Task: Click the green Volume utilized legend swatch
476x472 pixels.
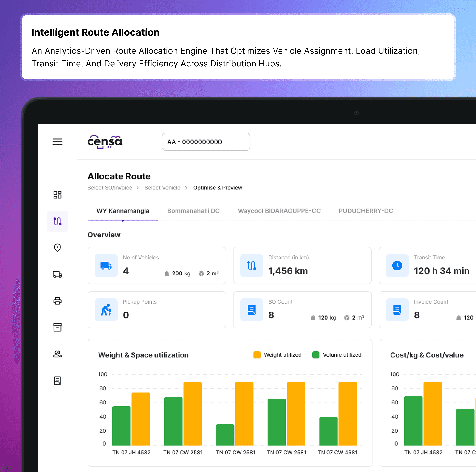Action: (316, 355)
